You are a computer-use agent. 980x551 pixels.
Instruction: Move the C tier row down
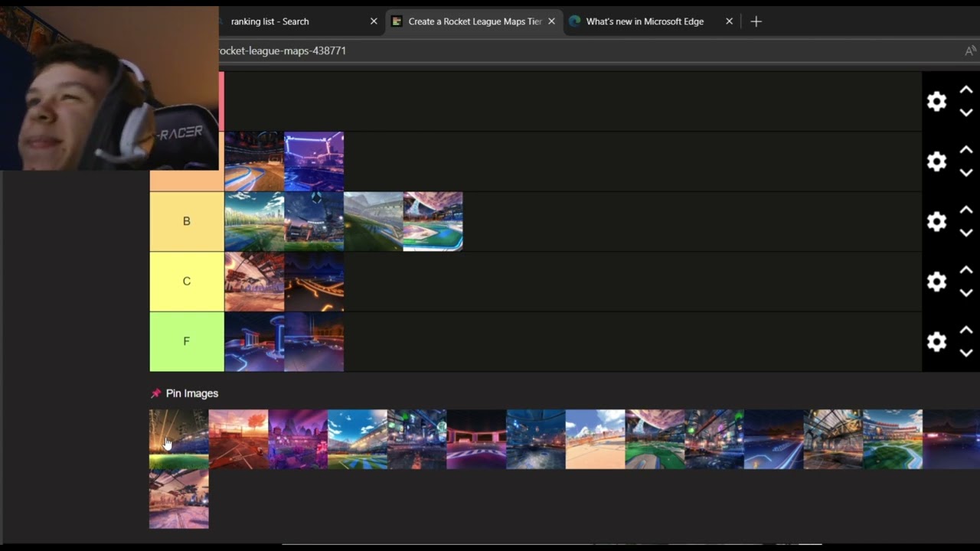point(966,292)
